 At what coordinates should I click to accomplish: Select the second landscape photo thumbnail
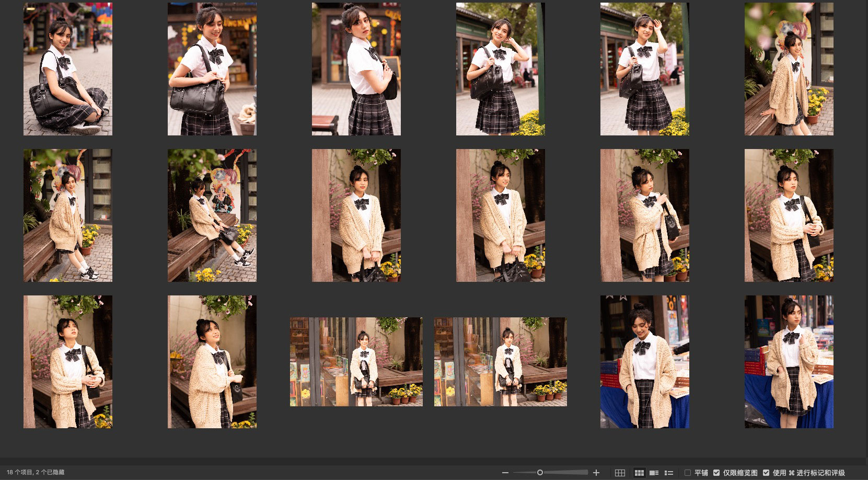(x=500, y=361)
